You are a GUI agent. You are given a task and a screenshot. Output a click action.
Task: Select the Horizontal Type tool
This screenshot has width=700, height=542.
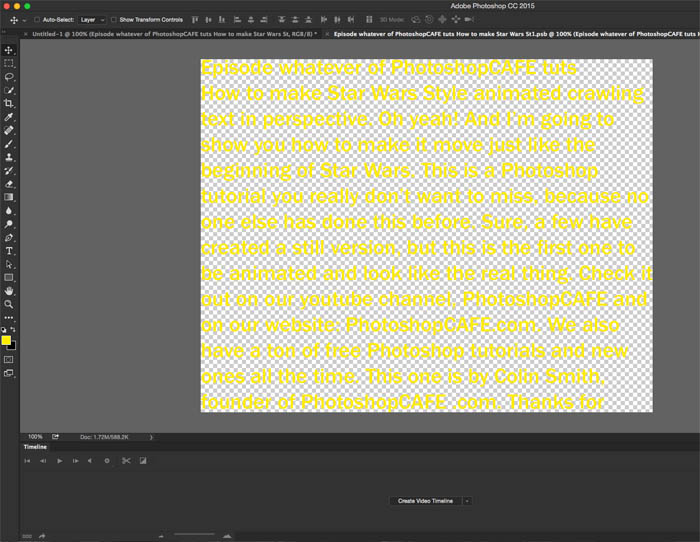coord(9,250)
